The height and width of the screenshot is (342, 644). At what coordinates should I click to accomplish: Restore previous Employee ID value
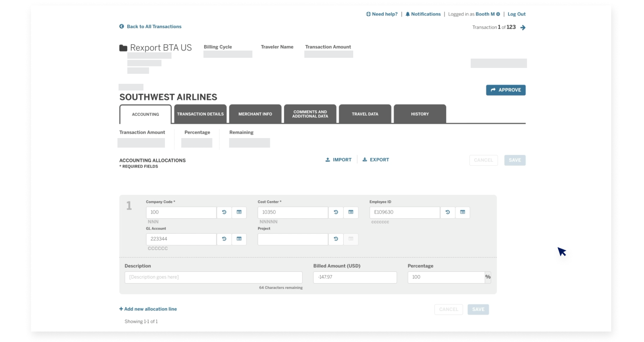pyautogui.click(x=447, y=212)
